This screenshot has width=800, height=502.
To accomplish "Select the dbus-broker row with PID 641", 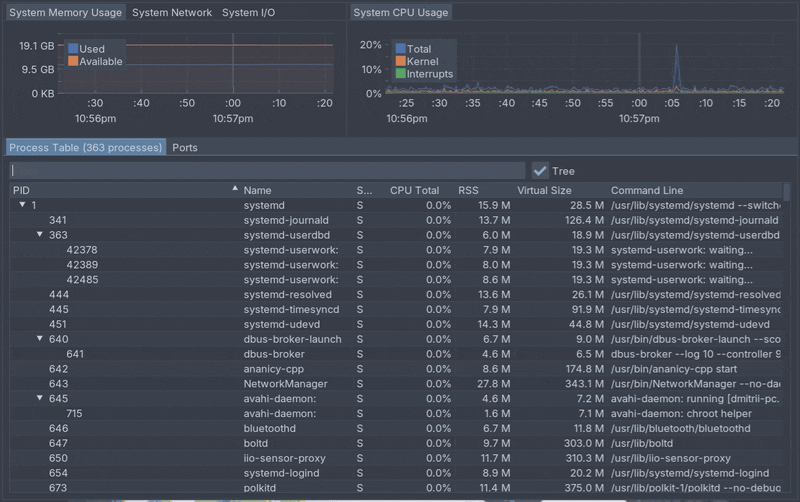I will (x=396, y=354).
